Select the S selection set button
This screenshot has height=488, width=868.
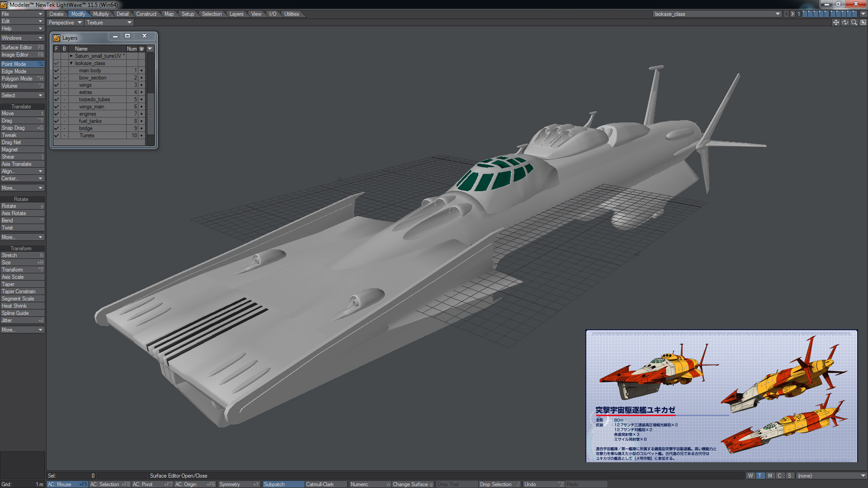(789, 476)
